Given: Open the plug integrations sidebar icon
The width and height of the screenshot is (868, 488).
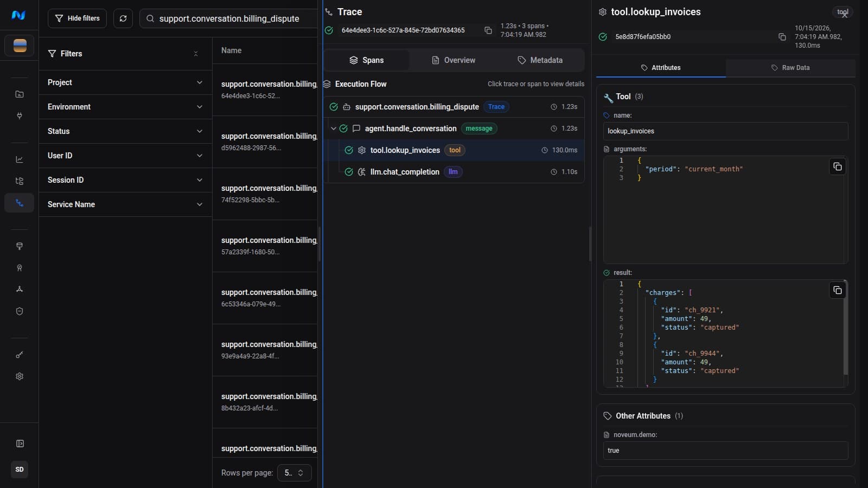Looking at the screenshot, I should pos(20,116).
